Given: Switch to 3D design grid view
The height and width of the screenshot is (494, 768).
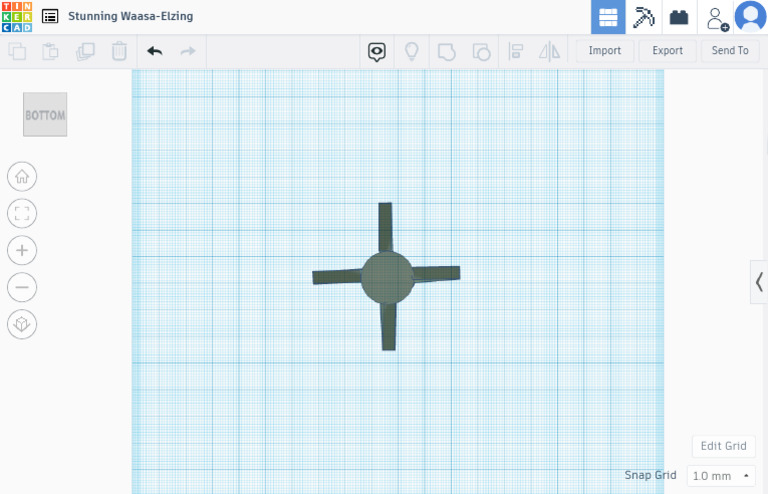Looking at the screenshot, I should (608, 17).
